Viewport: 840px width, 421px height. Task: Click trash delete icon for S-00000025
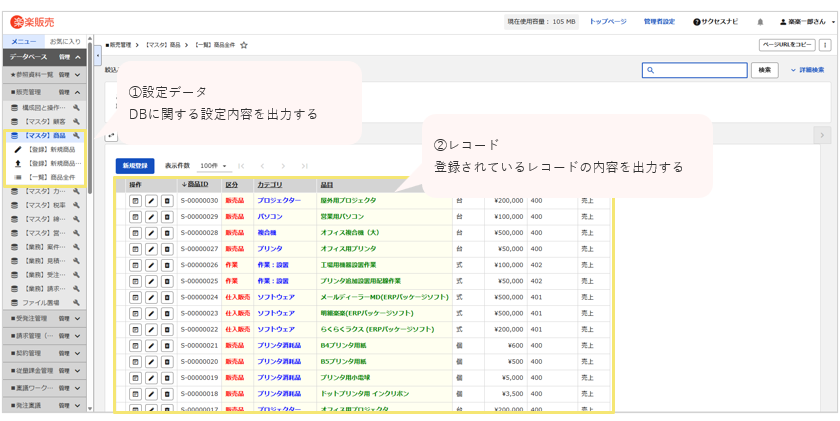point(168,281)
